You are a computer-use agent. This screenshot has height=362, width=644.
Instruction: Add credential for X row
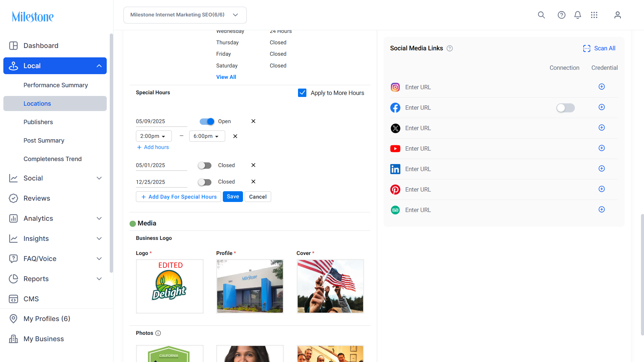[x=602, y=127]
